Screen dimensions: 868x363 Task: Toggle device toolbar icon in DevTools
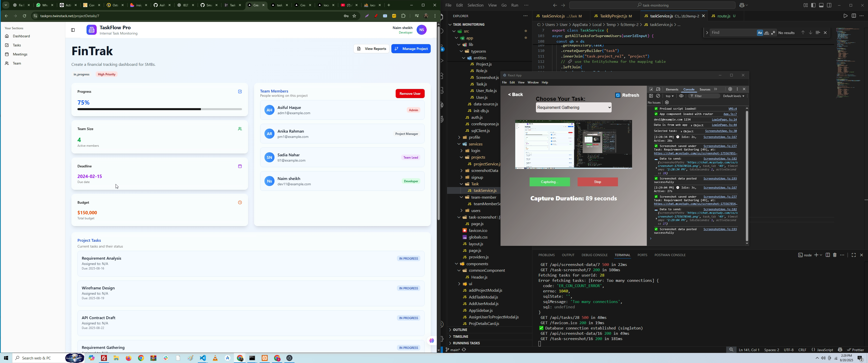tap(658, 89)
